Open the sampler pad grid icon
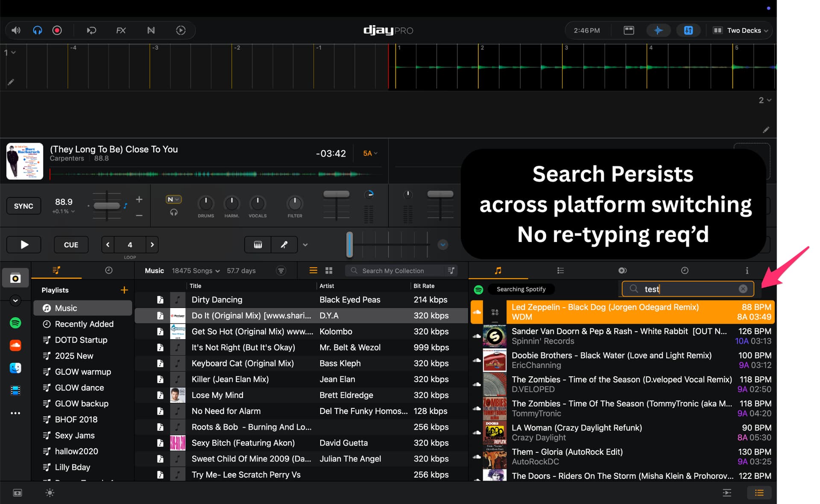 (258, 245)
